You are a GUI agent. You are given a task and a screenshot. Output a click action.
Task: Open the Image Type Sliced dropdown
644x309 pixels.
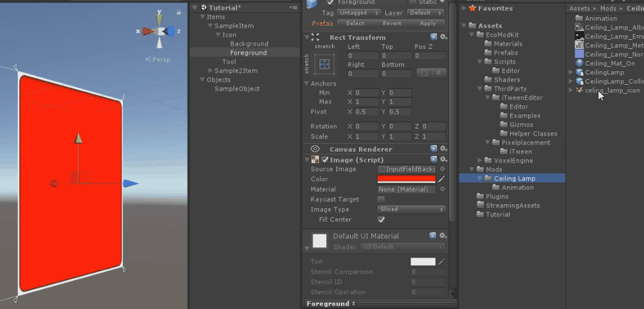click(411, 209)
